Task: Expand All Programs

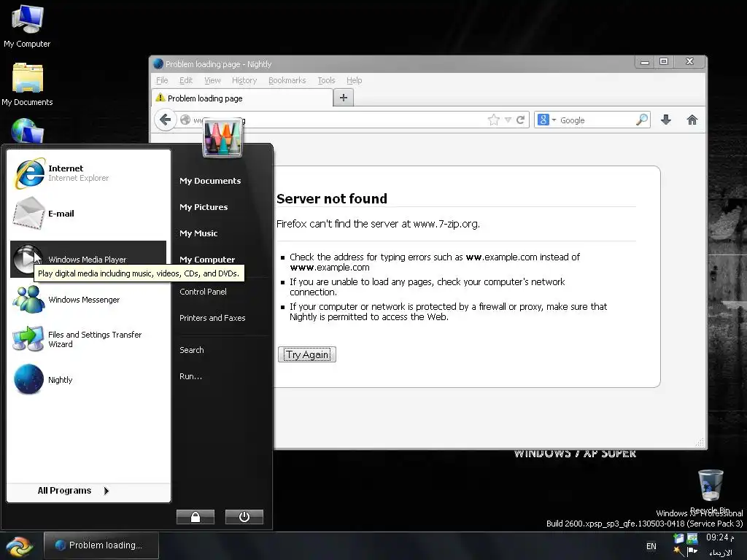Action: [74, 491]
